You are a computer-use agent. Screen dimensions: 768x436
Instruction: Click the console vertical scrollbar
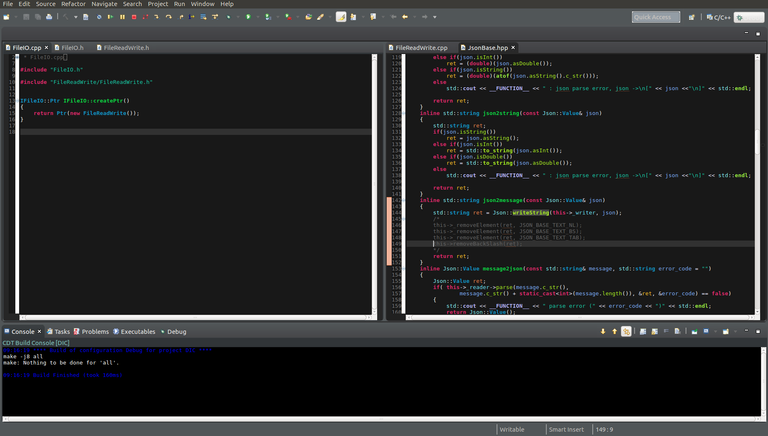tap(764, 382)
